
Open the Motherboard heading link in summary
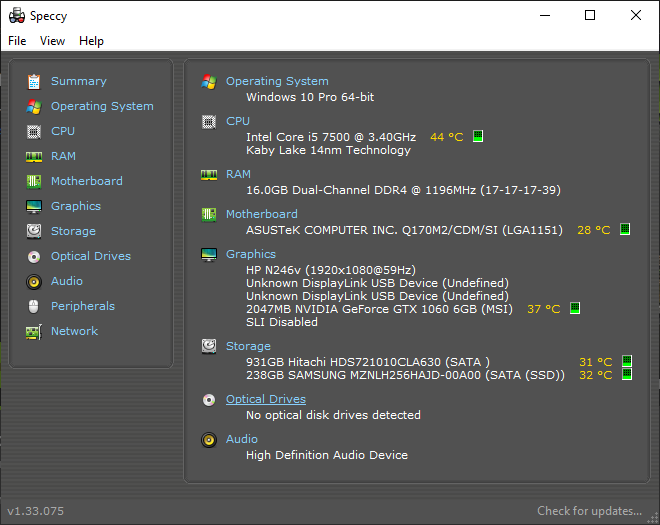tap(262, 214)
